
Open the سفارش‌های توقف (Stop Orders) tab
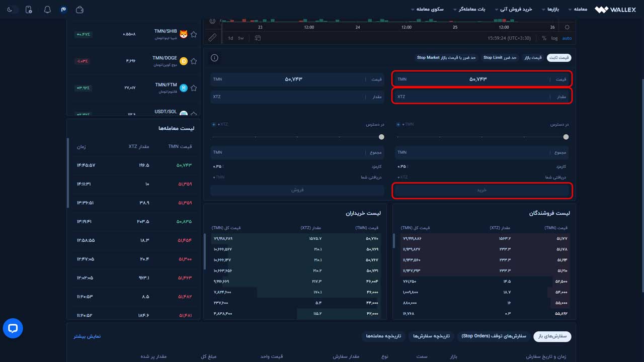(494, 336)
